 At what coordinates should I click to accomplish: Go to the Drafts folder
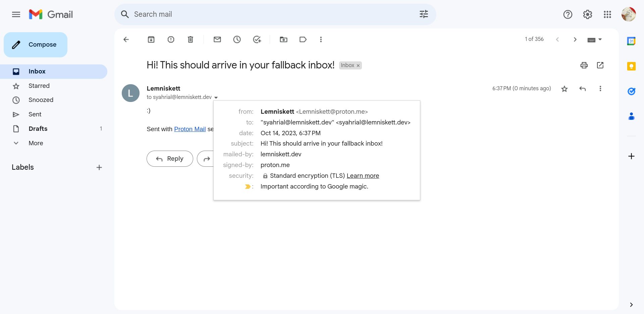pos(38,129)
